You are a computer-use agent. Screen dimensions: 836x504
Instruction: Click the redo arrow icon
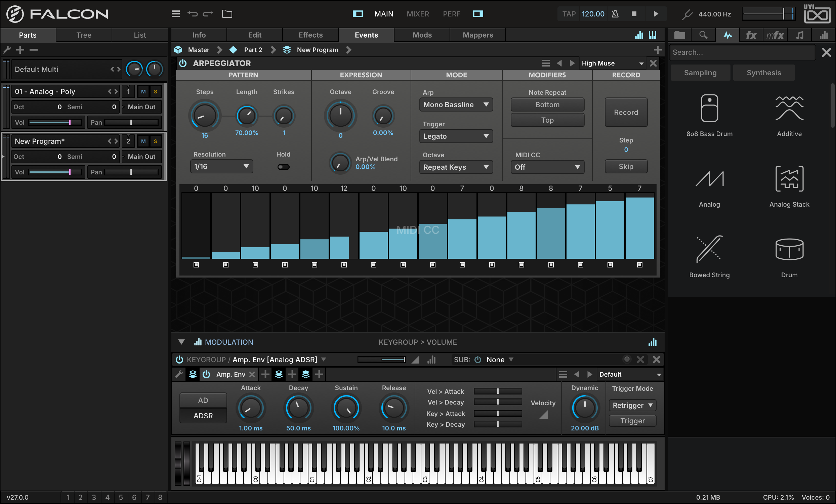click(208, 14)
